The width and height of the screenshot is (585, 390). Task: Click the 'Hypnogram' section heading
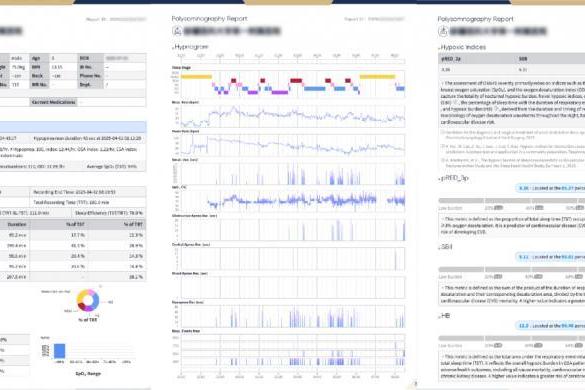191,47
